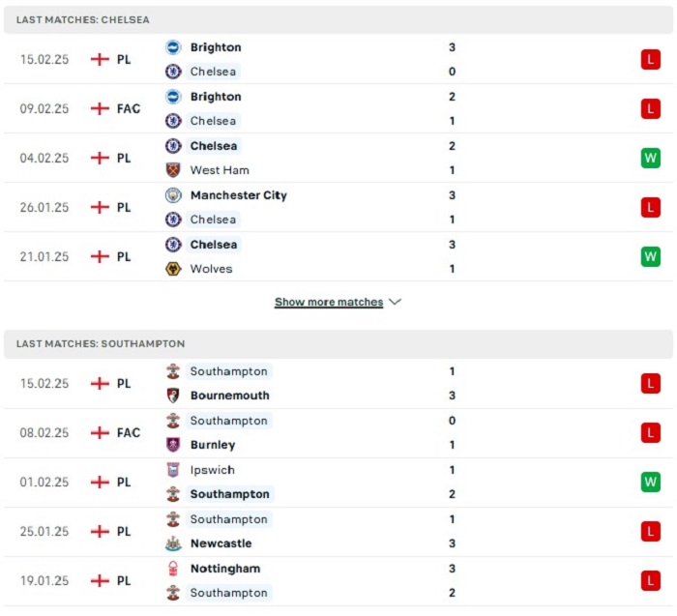Click the Ipswich crest icon

pos(173,470)
